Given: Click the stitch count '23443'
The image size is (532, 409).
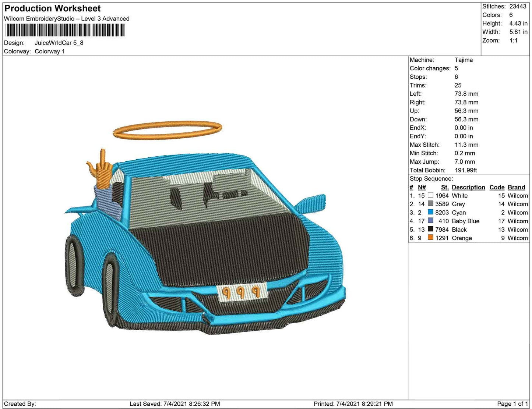Looking at the screenshot, I should point(518,7).
